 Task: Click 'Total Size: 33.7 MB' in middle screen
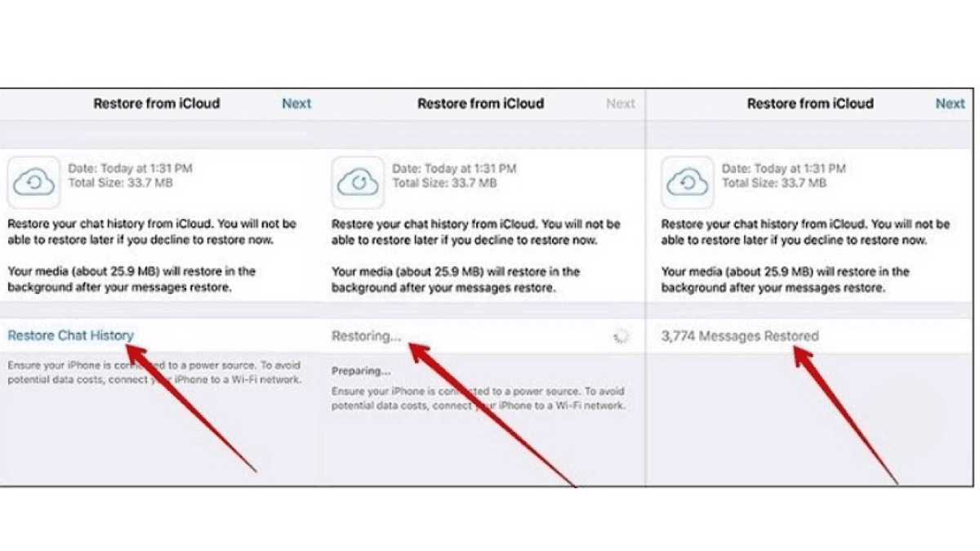point(444,183)
